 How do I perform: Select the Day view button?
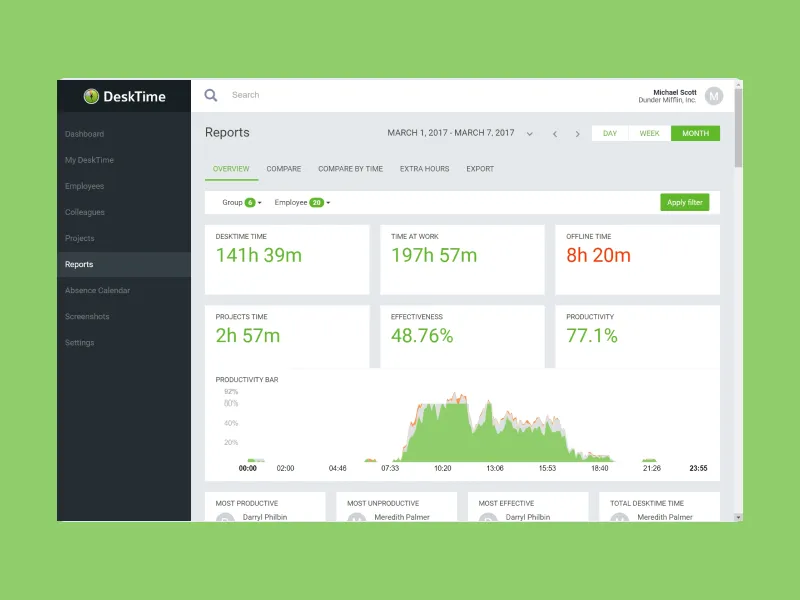[610, 133]
